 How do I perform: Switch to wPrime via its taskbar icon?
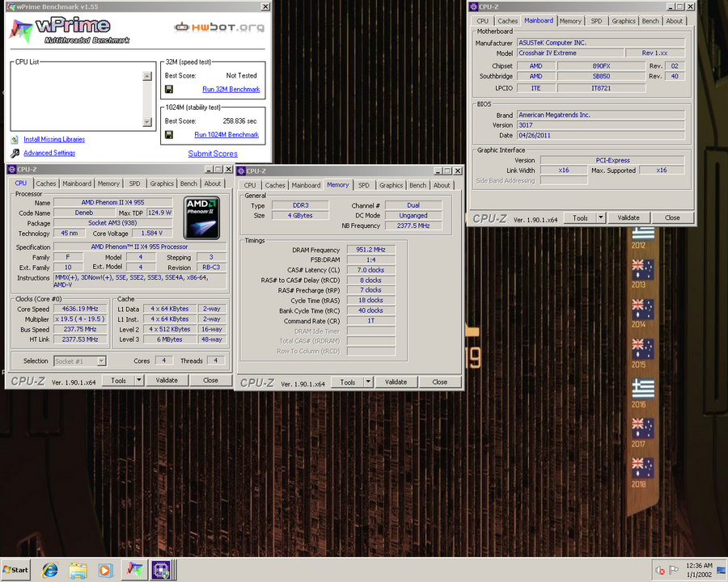click(134, 569)
